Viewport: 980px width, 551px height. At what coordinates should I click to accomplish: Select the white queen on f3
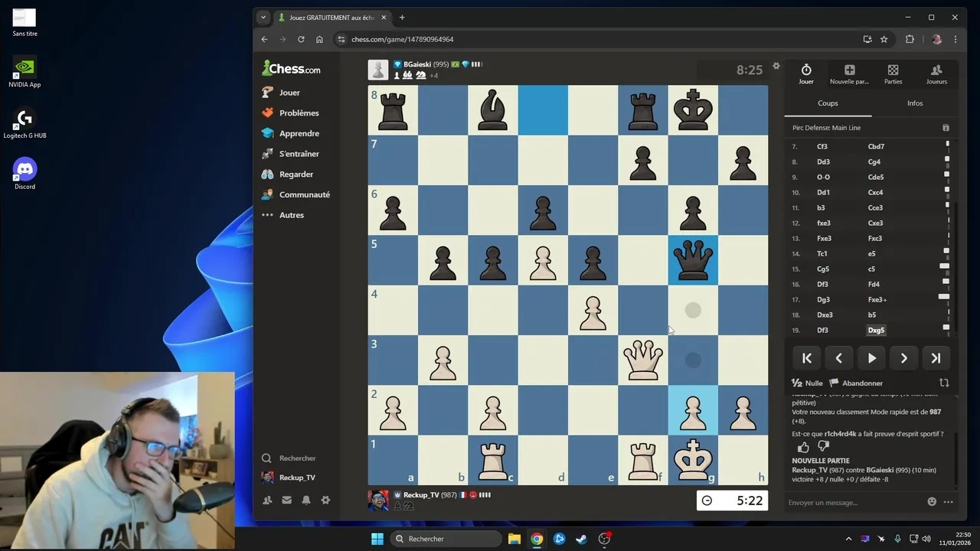point(643,360)
